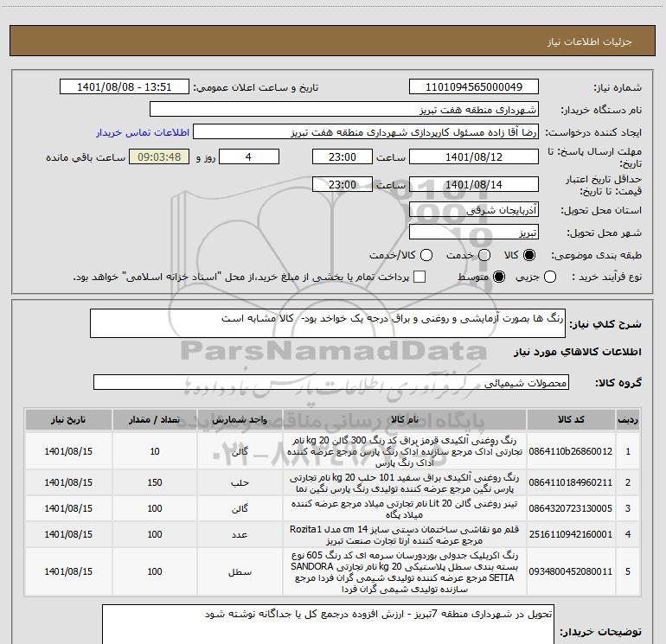Click unit حلب in row 2
Viewport: 666px width, 644px height.
pyautogui.click(x=240, y=483)
